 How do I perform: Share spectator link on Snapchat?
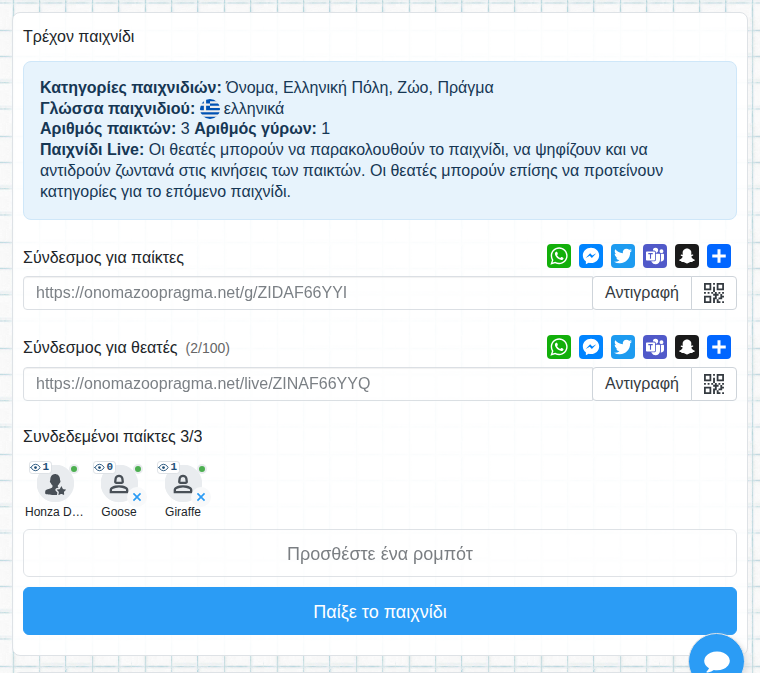687,347
